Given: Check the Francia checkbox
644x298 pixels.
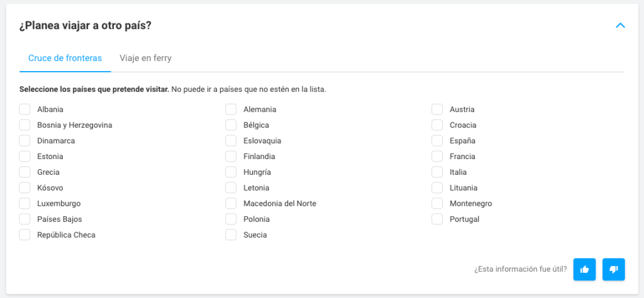Looking at the screenshot, I should (437, 157).
